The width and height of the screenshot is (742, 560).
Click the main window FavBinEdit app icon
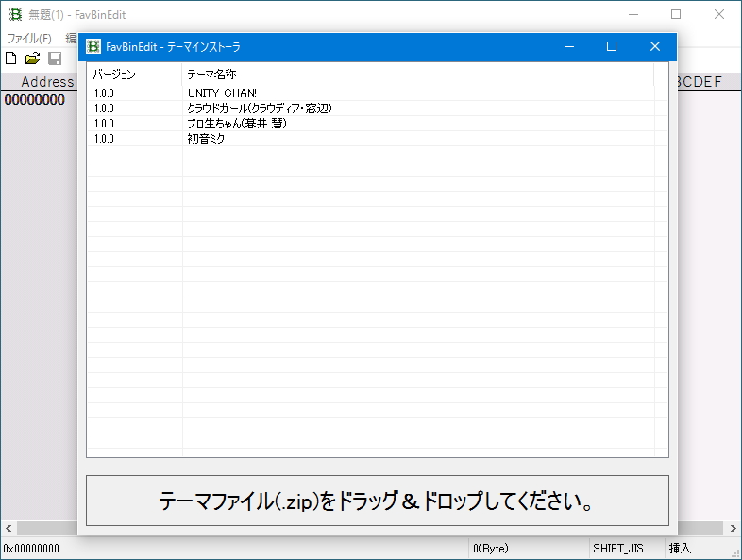(x=16, y=15)
